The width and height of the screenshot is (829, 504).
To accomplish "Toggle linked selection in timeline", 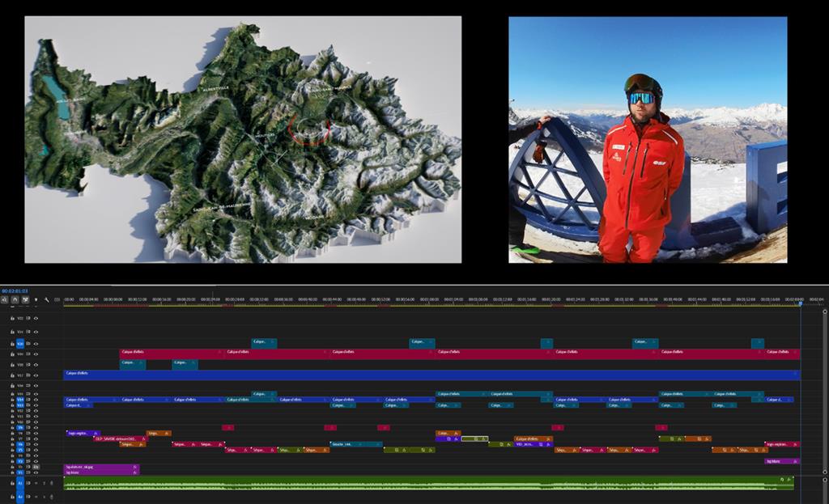I will click(x=25, y=299).
